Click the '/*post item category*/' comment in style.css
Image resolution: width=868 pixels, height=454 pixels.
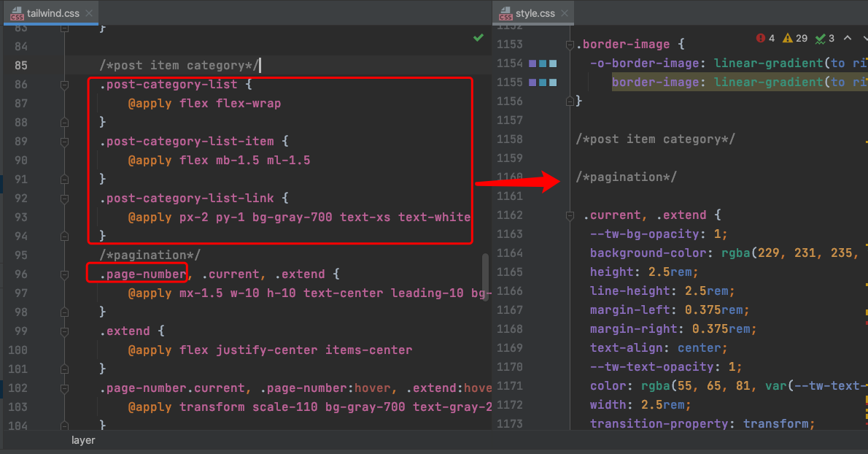point(656,139)
